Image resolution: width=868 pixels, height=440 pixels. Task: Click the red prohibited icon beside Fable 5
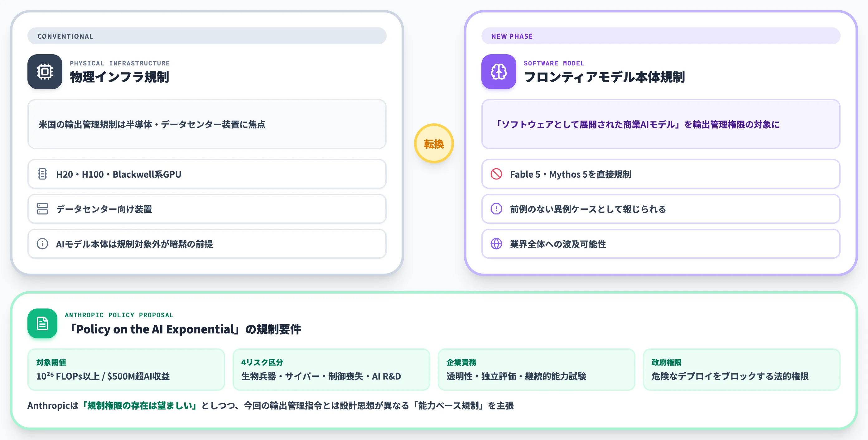[496, 174]
